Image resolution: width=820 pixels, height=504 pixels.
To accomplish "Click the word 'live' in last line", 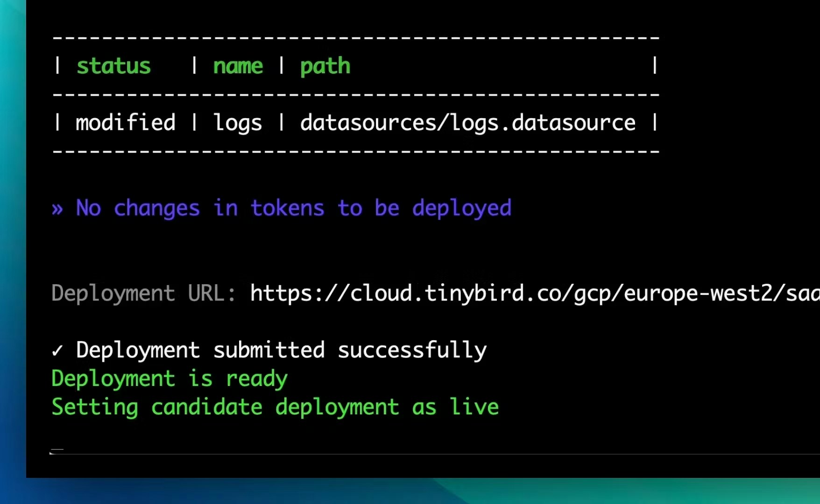I will coord(474,406).
